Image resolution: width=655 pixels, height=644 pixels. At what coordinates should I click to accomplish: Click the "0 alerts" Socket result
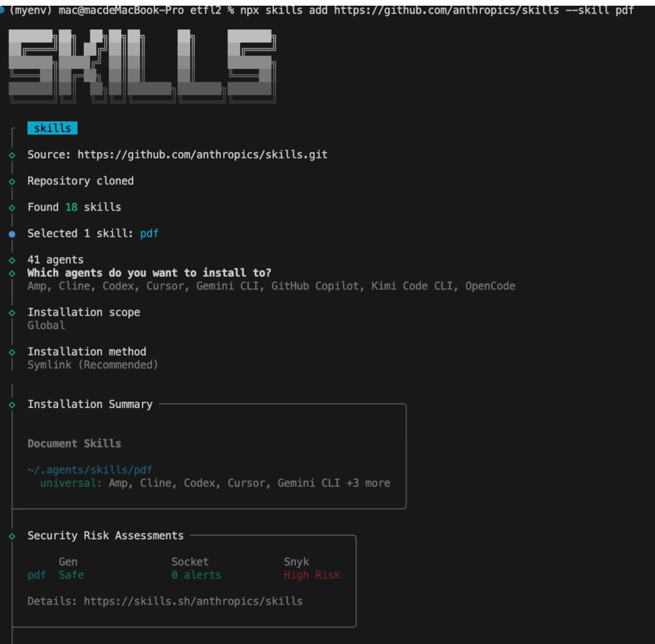(x=196, y=575)
